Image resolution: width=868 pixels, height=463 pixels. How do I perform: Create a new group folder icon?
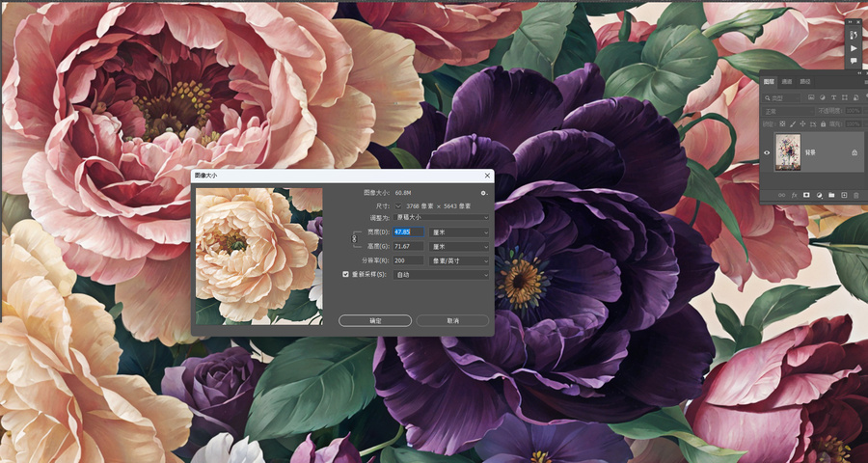click(x=831, y=195)
